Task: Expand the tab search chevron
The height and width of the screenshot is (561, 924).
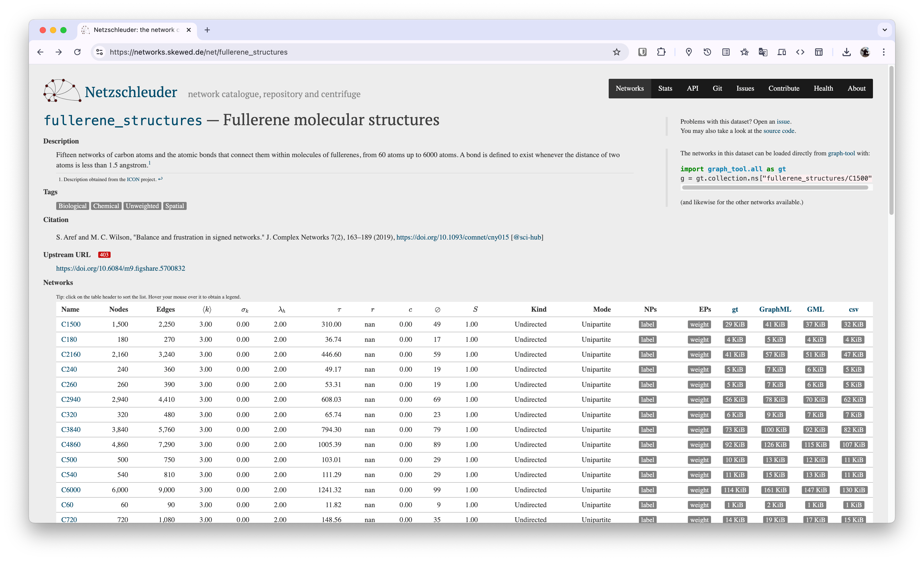Action: point(885,30)
